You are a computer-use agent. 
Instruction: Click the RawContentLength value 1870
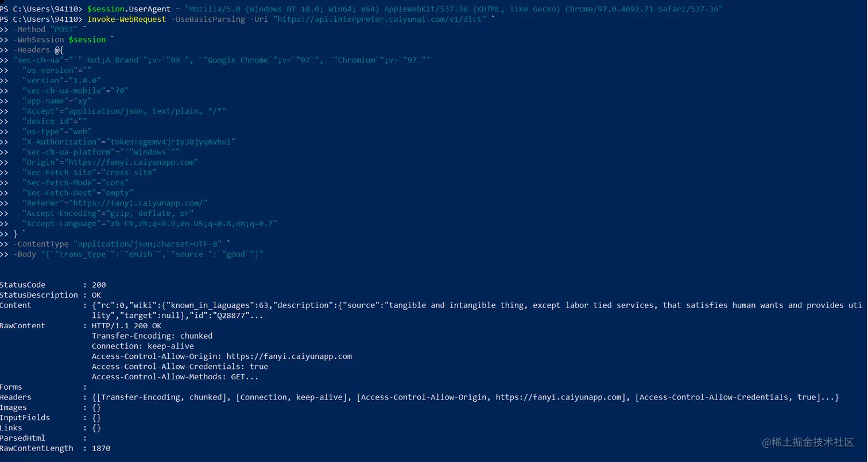(101, 448)
